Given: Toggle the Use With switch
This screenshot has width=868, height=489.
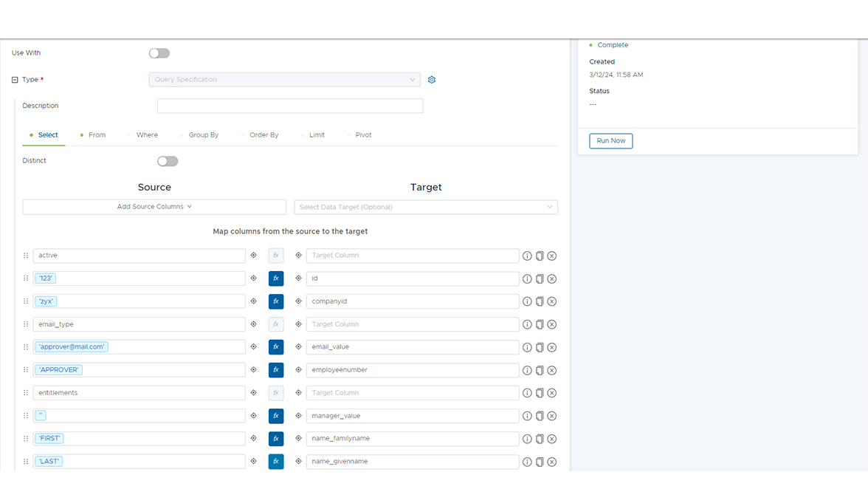Looking at the screenshot, I should (159, 53).
